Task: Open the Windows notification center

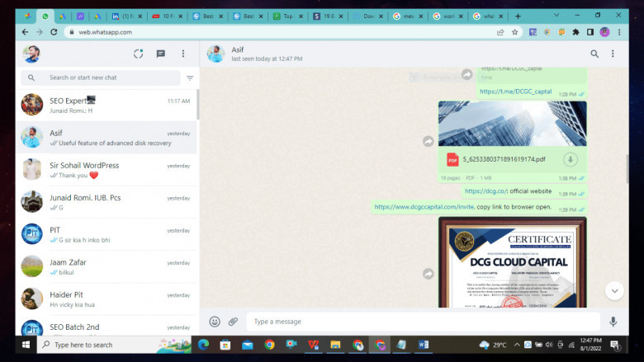Action: tap(615, 345)
